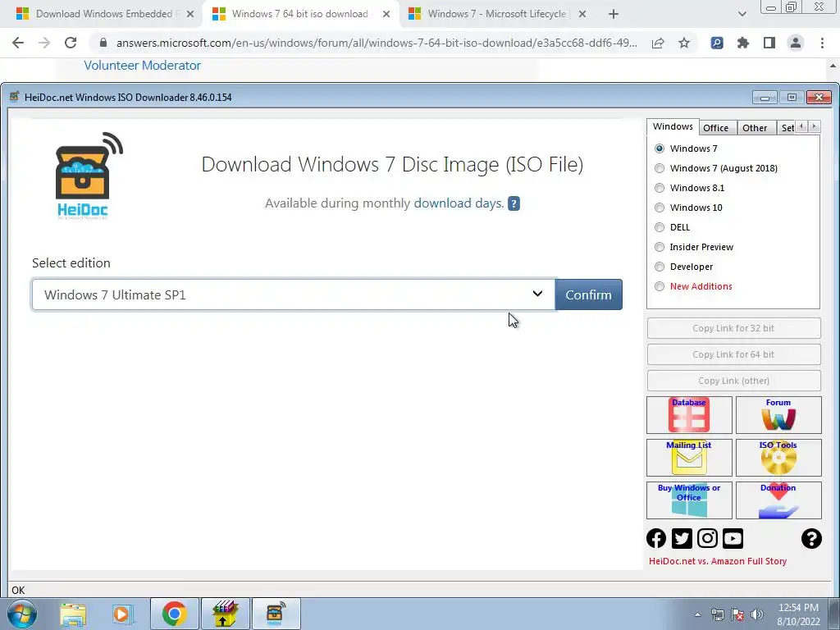Click the HeiDoc treasure chest logo

click(x=89, y=176)
